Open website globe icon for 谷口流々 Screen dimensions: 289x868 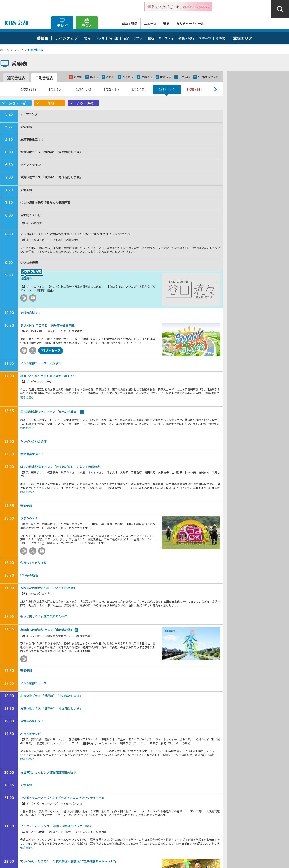pyautogui.click(x=24, y=298)
